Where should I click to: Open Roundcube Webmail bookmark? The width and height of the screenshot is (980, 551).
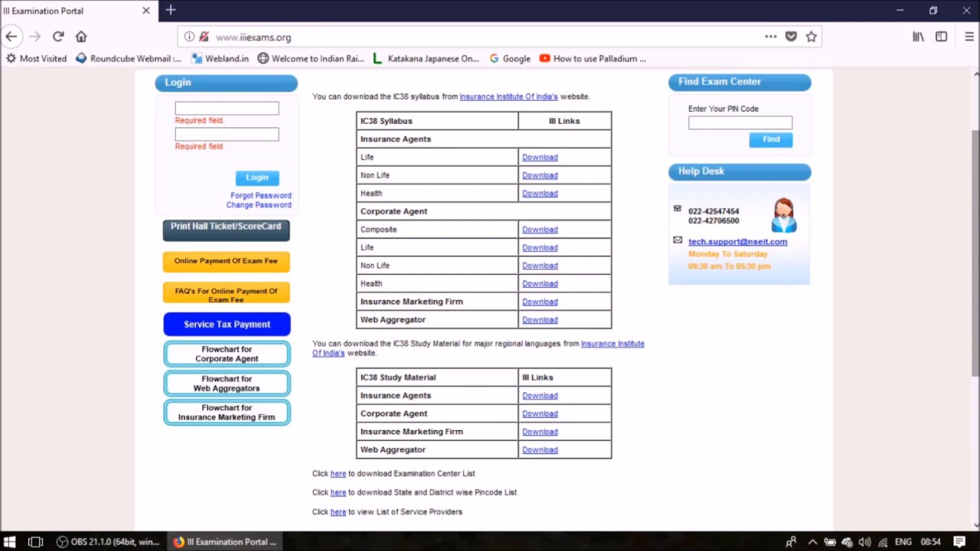(x=129, y=58)
